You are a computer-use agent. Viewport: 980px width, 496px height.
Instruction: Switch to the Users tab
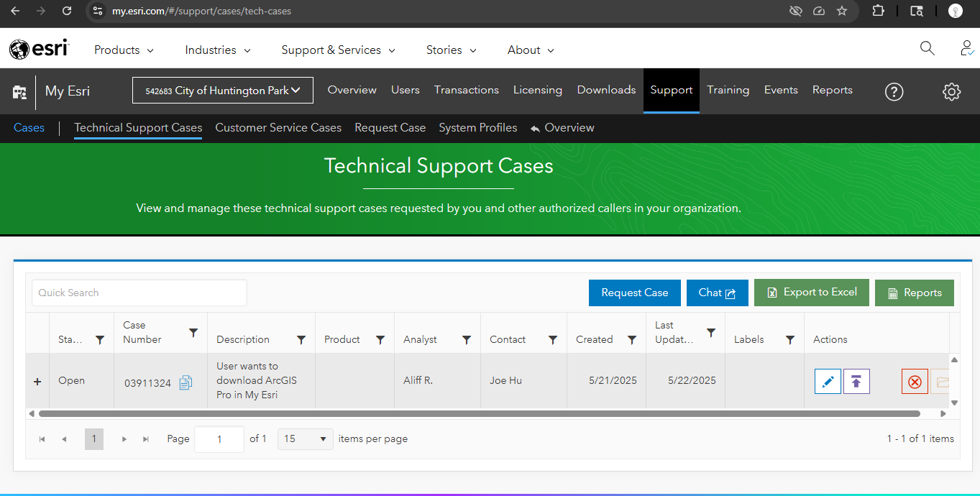(x=406, y=90)
